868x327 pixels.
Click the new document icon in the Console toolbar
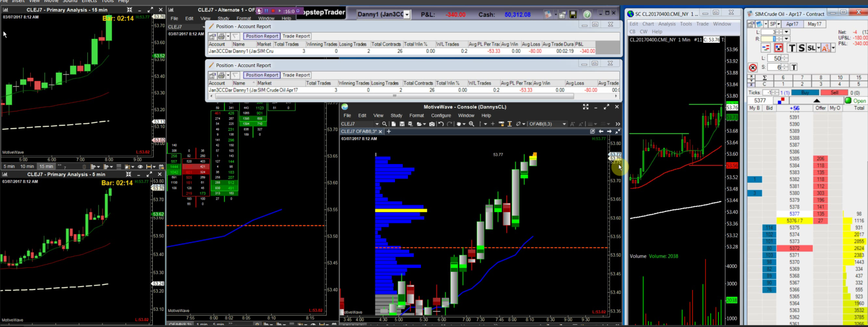394,124
